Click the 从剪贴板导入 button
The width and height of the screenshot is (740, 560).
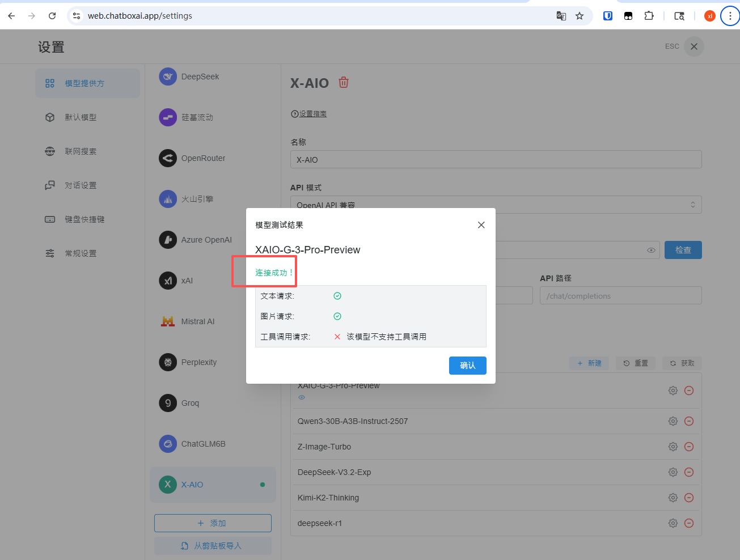(213, 546)
